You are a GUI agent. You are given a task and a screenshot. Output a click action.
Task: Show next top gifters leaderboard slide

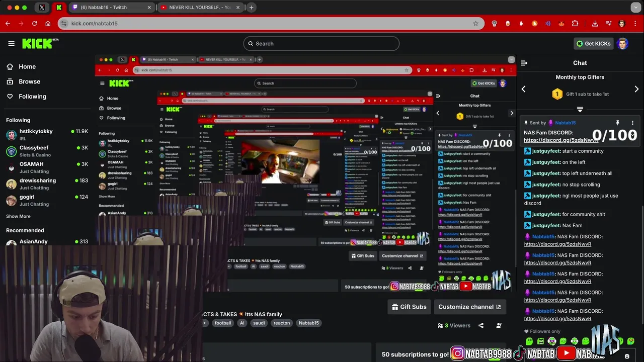tap(636, 89)
